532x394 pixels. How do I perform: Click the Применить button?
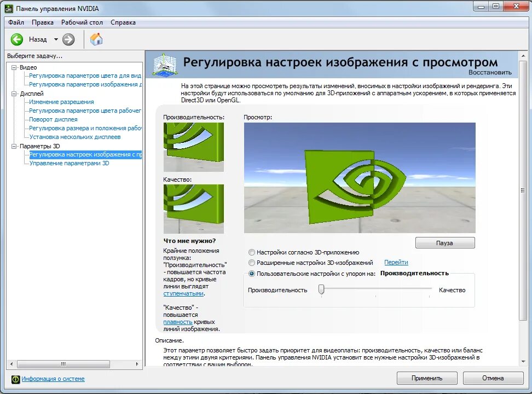[427, 378]
